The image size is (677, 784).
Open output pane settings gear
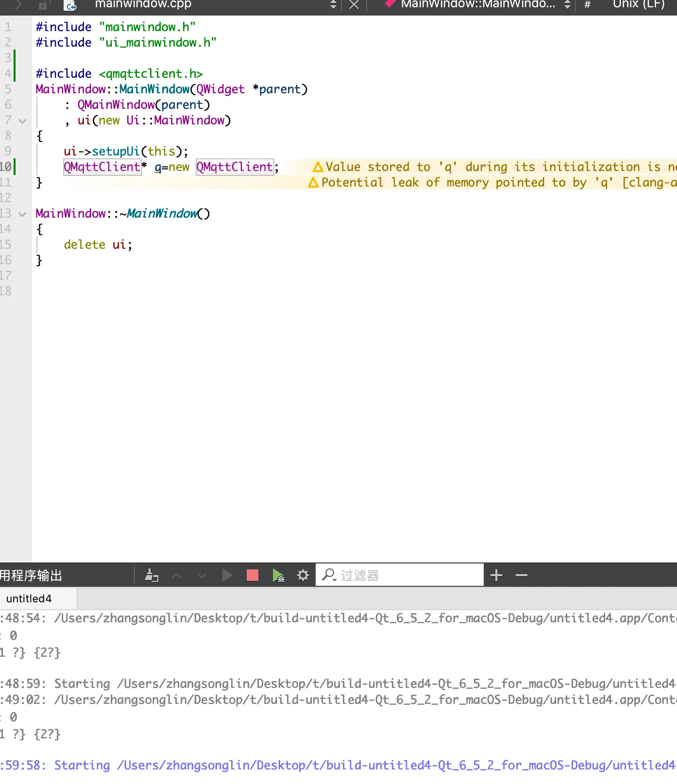pos(303,576)
